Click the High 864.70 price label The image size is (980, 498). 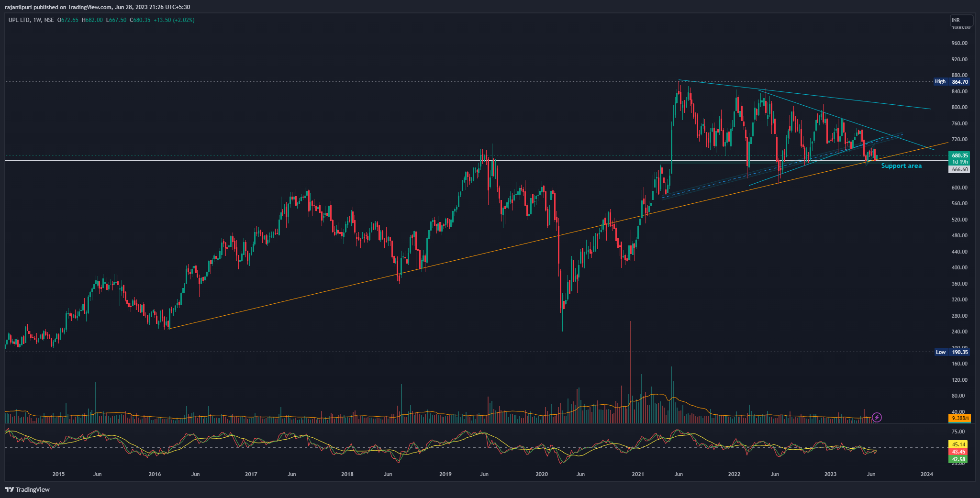coord(952,82)
